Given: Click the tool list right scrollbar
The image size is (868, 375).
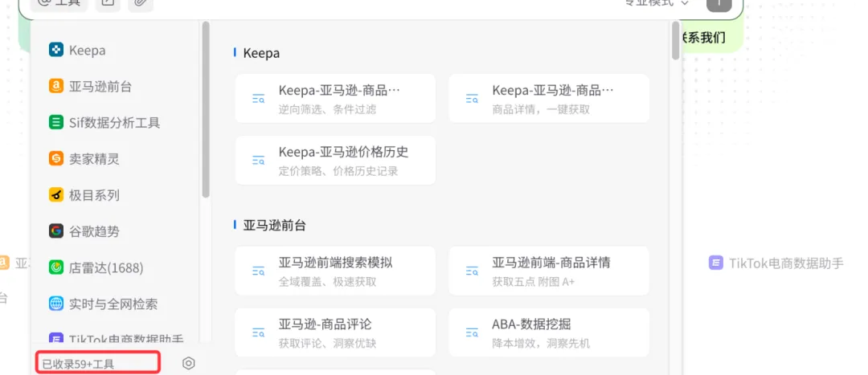Looking at the screenshot, I should (675, 40).
